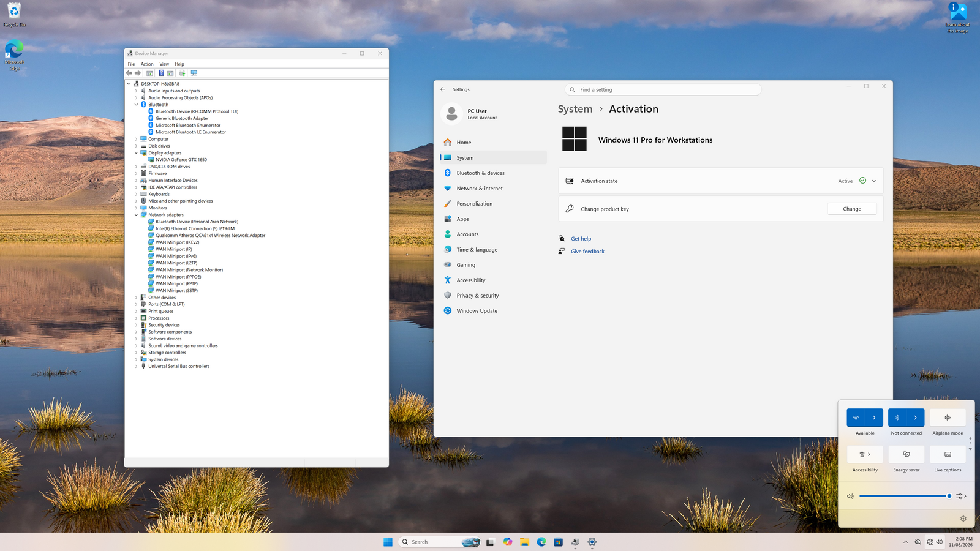This screenshot has width=980, height=551.
Task: Mute using the quick settings speaker icon
Action: 850,496
